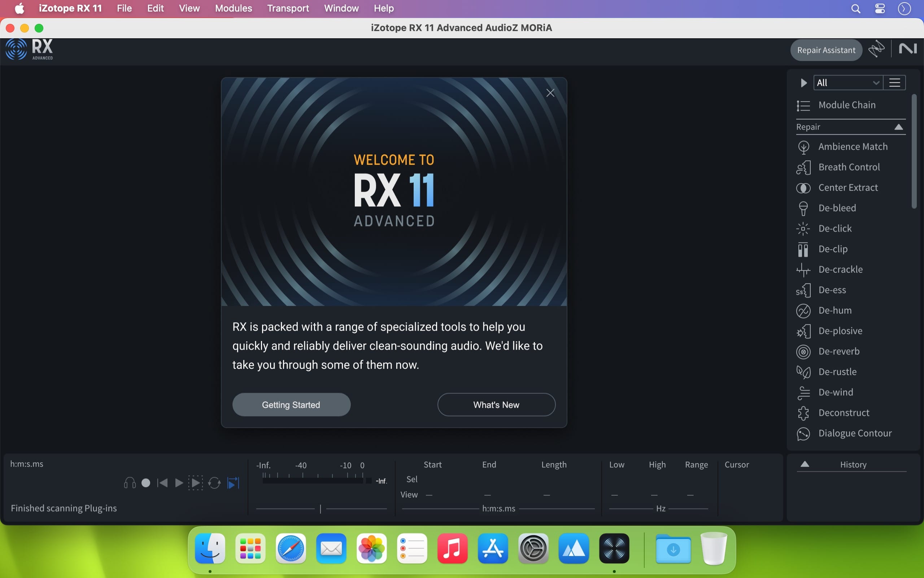Open the module list view menu
The height and width of the screenshot is (578, 924).
[x=895, y=83]
